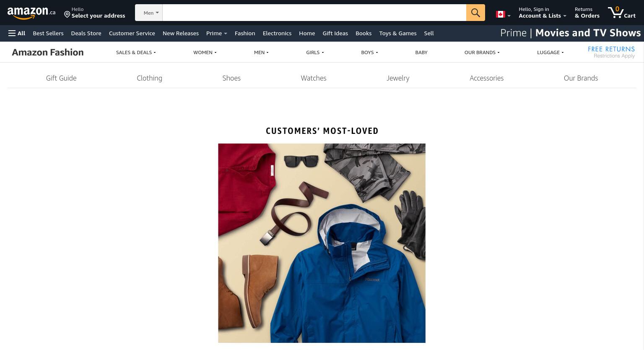The width and height of the screenshot is (644, 350).
Task: Select the Watches category tab
Action: pos(314,78)
